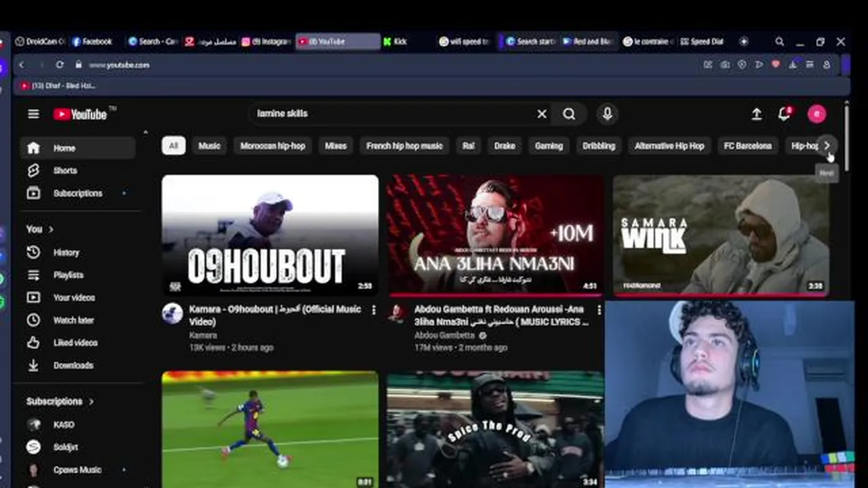Open the Soldjvt channel subscription
The width and height of the screenshot is (868, 488).
point(77,447)
